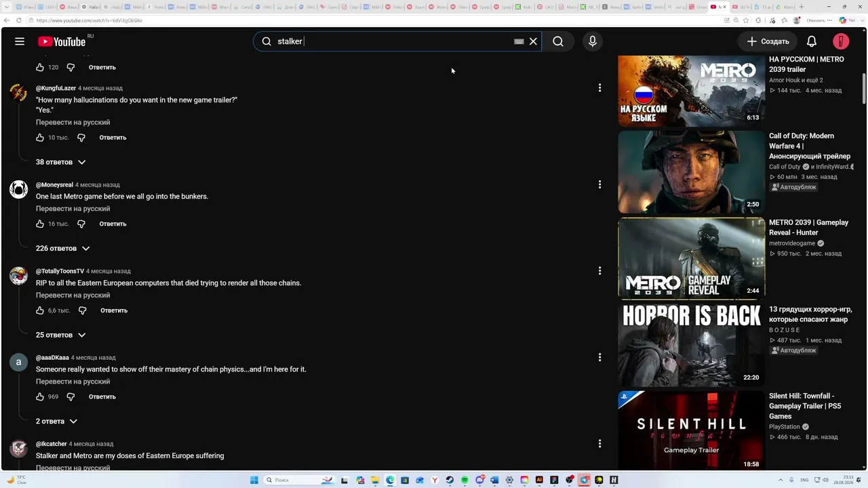The height and width of the screenshot is (488, 868).
Task: Open the metrovideogame channel name
Action: click(x=792, y=243)
